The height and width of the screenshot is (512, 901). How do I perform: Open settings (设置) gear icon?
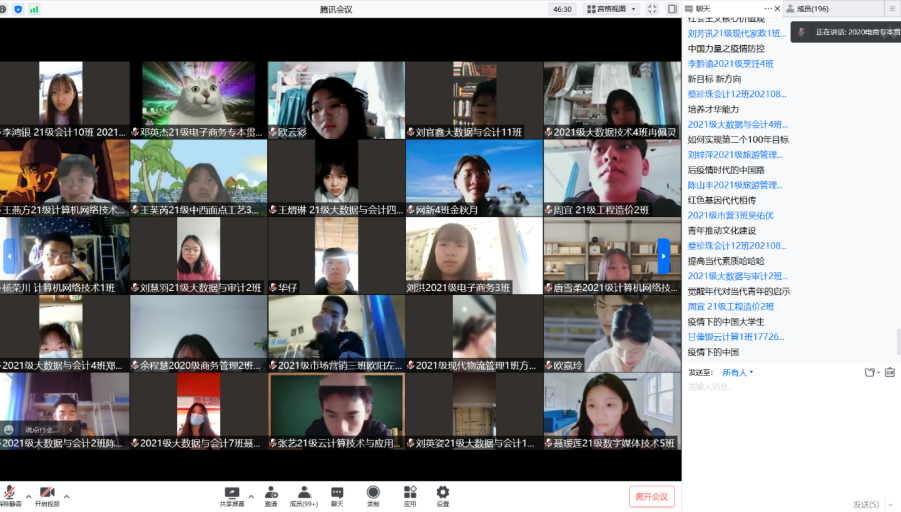pos(442,494)
